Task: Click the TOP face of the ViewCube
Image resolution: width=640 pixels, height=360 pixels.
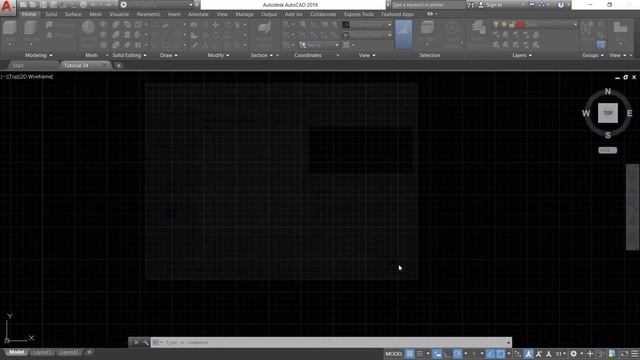Action: tap(608, 113)
